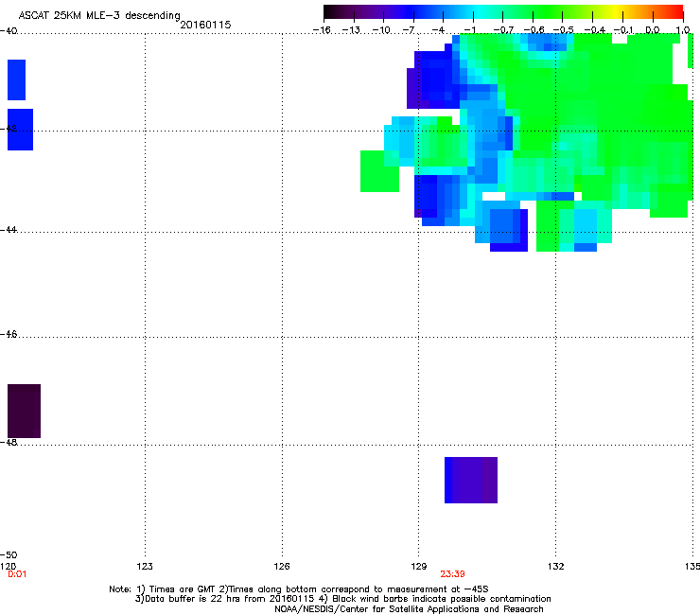Click the date label "20160115" under the title
The height and width of the screenshot is (615, 700).
(x=205, y=25)
